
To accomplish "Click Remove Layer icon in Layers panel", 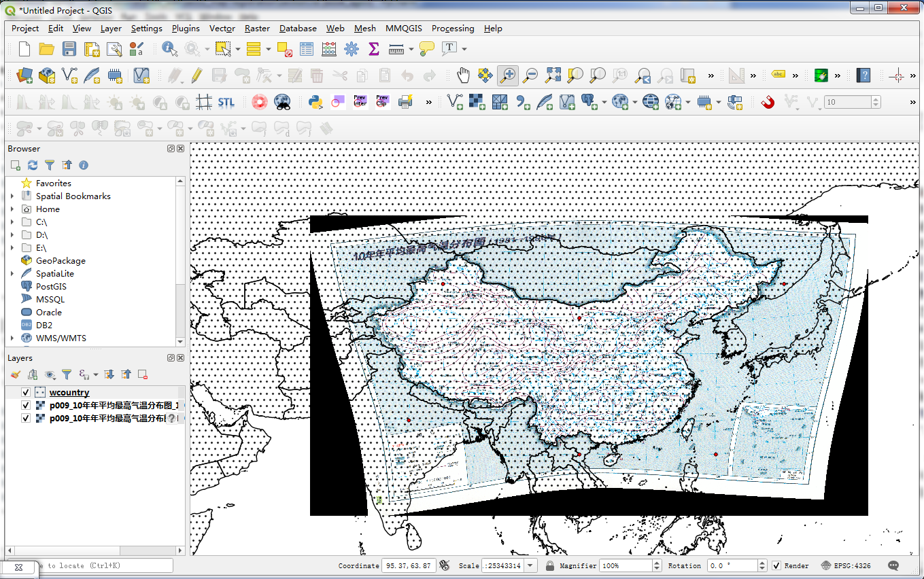I will tap(143, 374).
